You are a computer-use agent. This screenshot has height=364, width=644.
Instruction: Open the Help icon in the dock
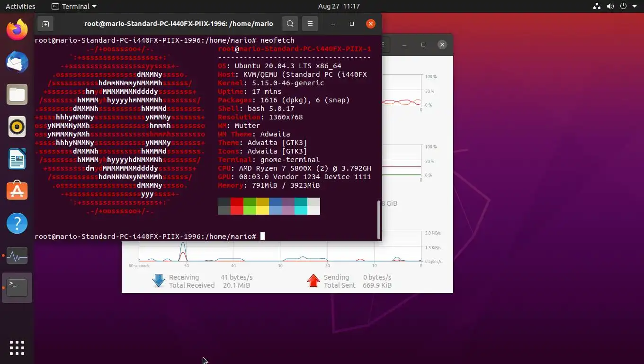pos(17,223)
